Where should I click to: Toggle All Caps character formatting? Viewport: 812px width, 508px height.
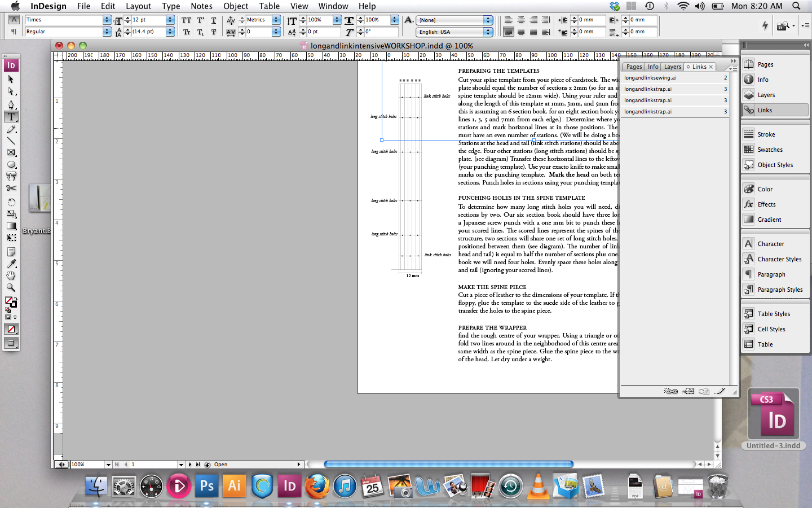click(x=186, y=19)
